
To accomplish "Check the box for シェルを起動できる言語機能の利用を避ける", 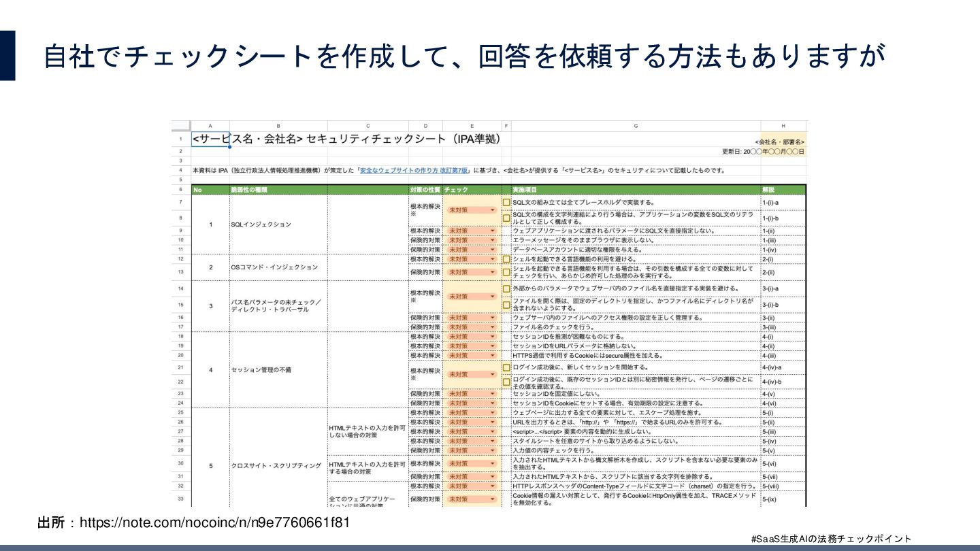I will point(506,259).
